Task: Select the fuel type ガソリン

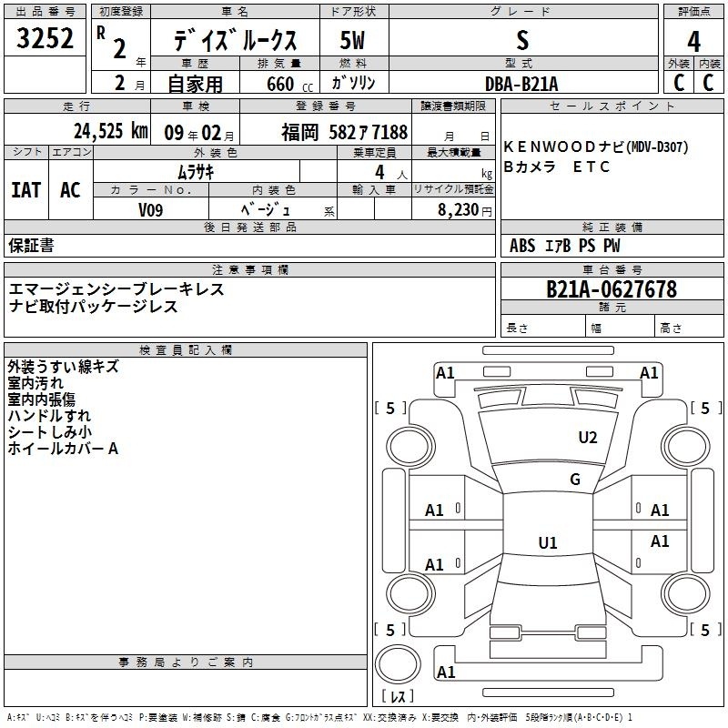Action: coord(353,83)
